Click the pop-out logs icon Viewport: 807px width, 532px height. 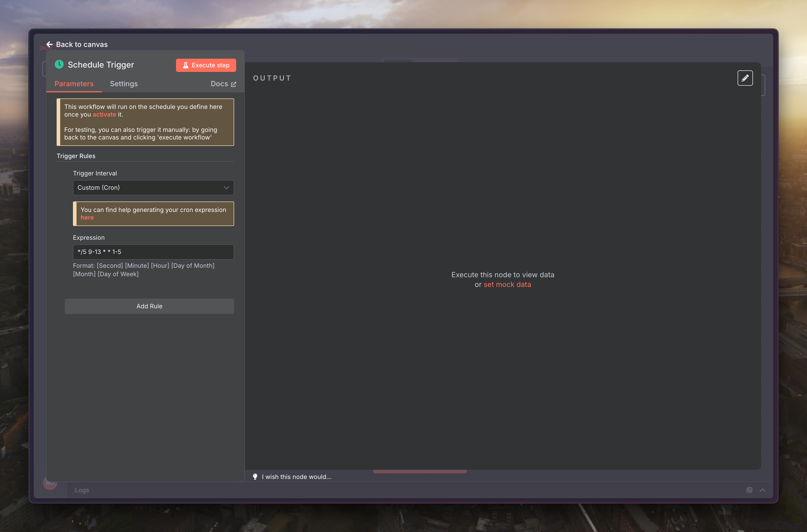click(749, 490)
